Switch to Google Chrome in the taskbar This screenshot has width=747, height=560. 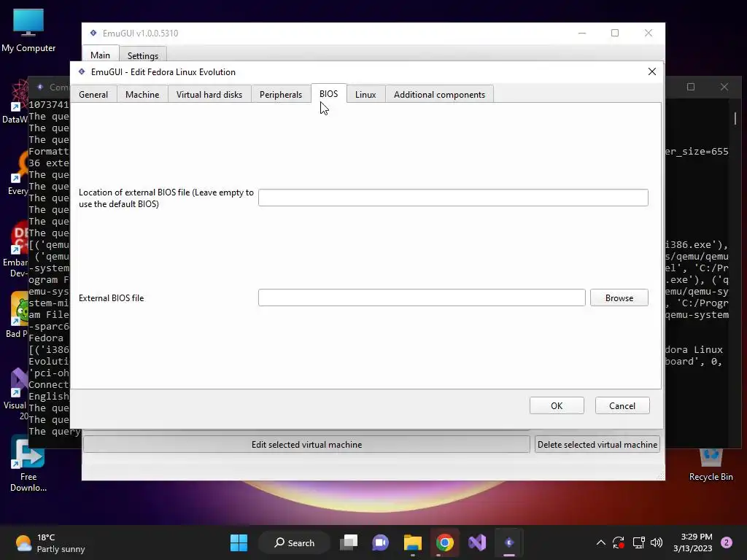(444, 542)
